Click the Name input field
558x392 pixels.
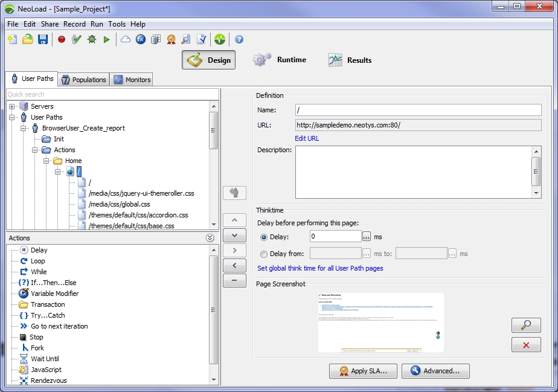click(x=418, y=110)
